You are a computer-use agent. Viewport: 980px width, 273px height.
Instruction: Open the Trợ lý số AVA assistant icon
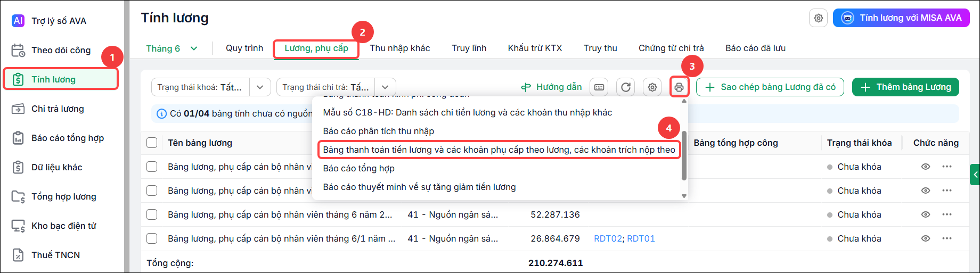tap(18, 21)
